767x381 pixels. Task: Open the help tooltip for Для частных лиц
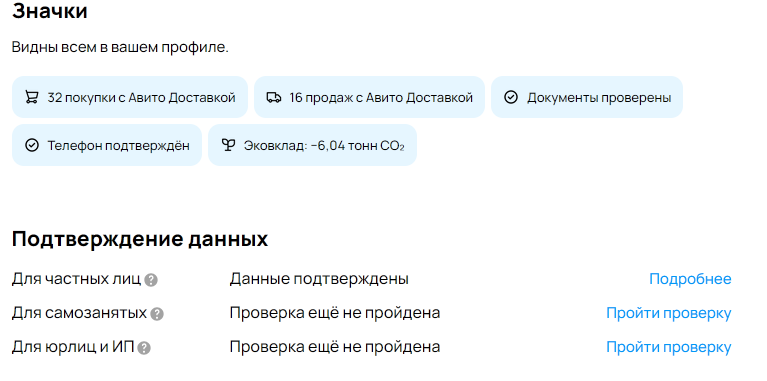151,280
